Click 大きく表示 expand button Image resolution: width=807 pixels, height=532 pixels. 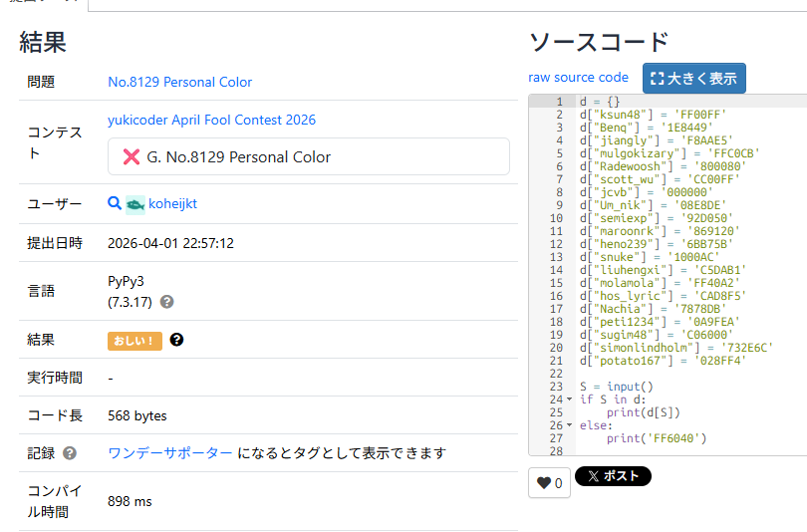(x=693, y=78)
